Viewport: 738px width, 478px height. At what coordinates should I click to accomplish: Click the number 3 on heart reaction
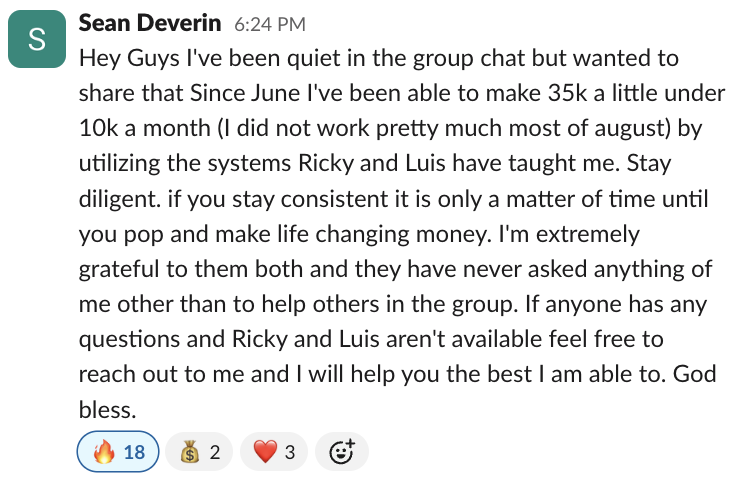pyautogui.click(x=290, y=453)
